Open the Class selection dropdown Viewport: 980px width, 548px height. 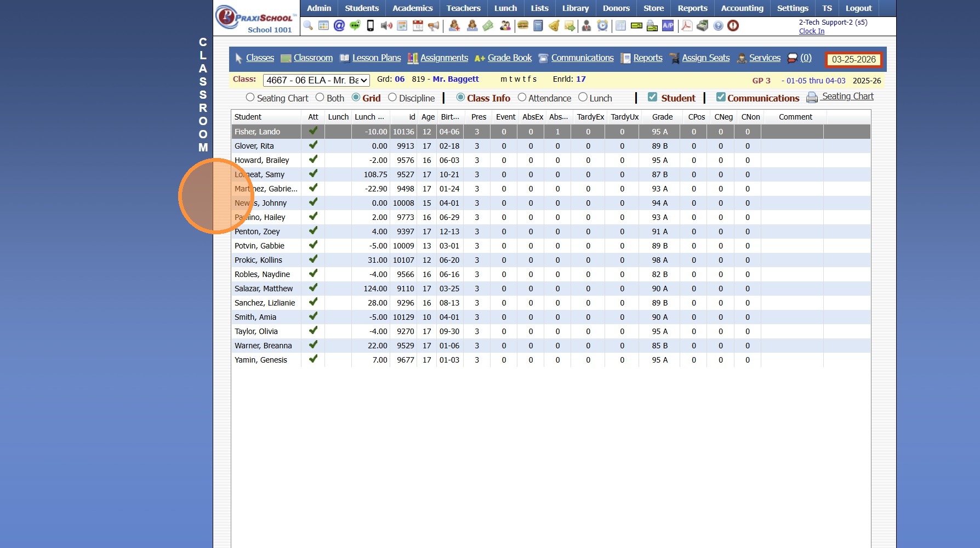[x=316, y=80]
